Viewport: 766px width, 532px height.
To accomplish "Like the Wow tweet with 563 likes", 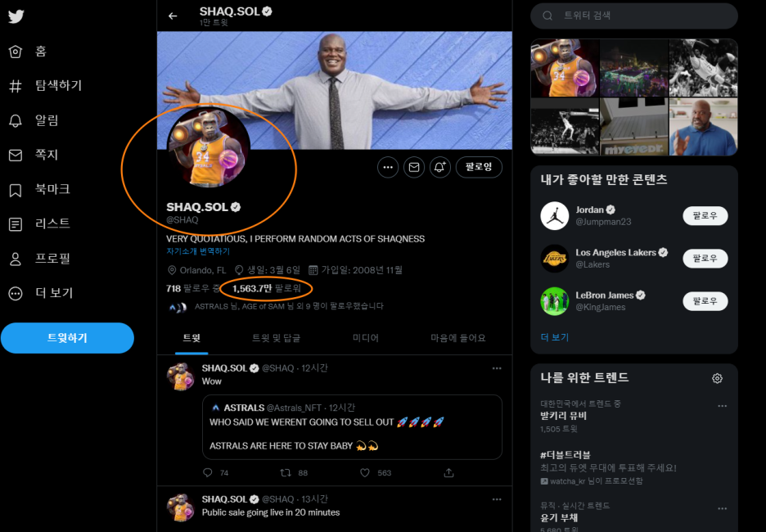I will click(376, 473).
